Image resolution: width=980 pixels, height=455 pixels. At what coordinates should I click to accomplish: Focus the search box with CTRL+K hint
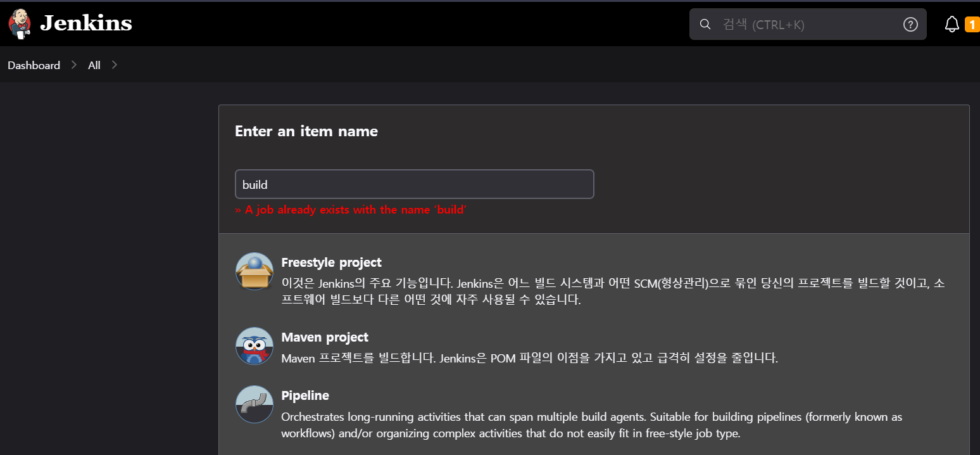click(808, 24)
